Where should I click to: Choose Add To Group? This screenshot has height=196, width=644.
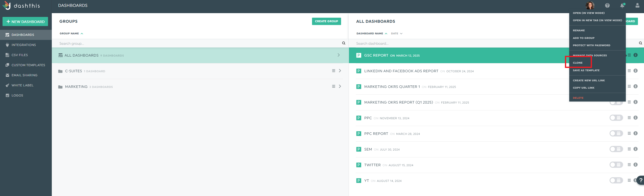point(584,38)
